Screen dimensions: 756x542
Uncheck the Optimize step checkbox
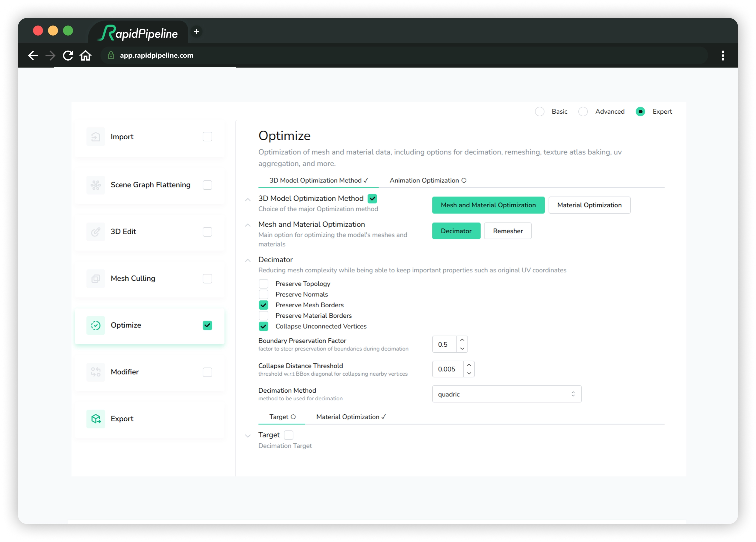tap(207, 325)
